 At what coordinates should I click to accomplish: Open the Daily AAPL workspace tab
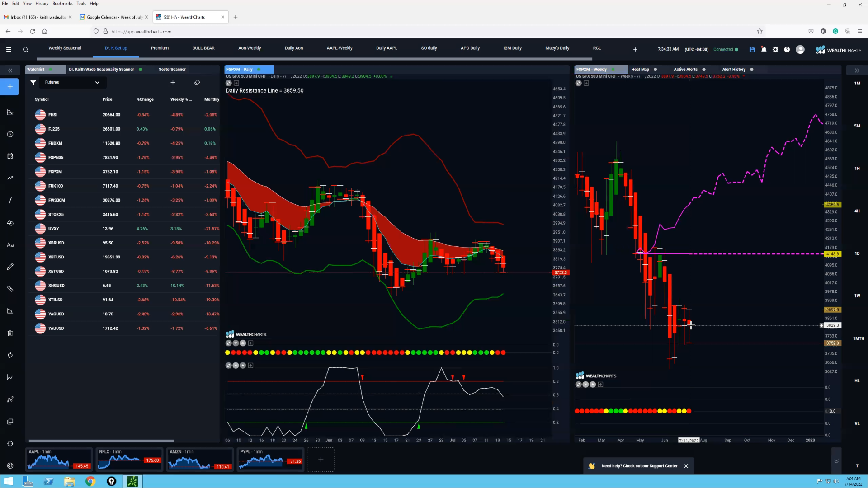coord(387,48)
